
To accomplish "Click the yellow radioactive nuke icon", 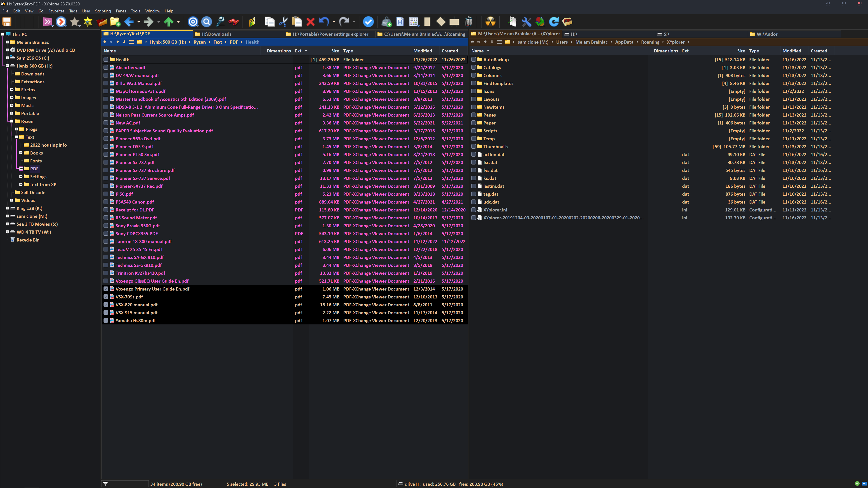I will [x=490, y=22].
